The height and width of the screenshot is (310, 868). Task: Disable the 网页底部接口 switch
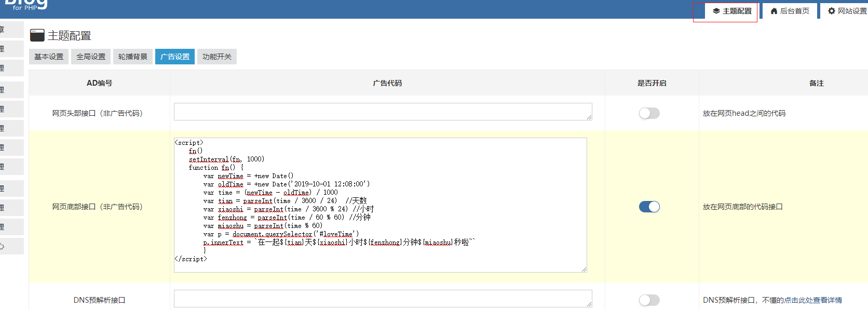tap(649, 207)
